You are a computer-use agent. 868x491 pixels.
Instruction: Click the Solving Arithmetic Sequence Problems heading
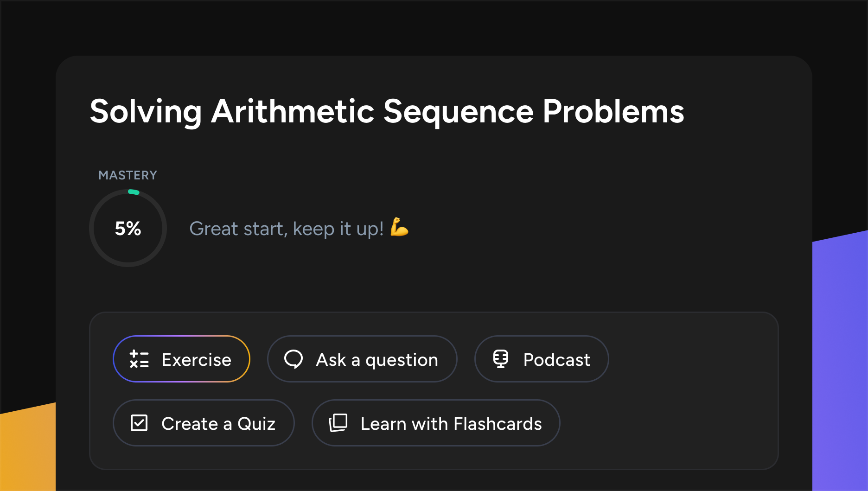pos(387,112)
